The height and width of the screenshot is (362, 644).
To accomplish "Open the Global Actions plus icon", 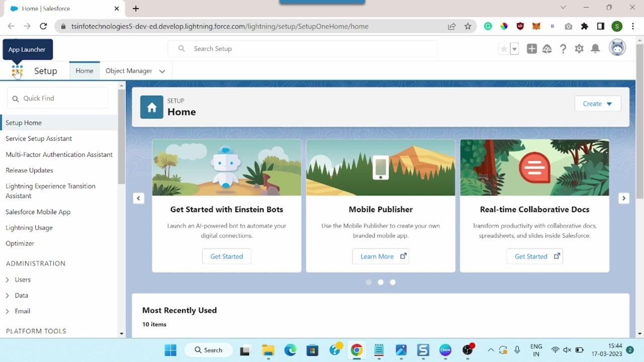I will [532, 49].
